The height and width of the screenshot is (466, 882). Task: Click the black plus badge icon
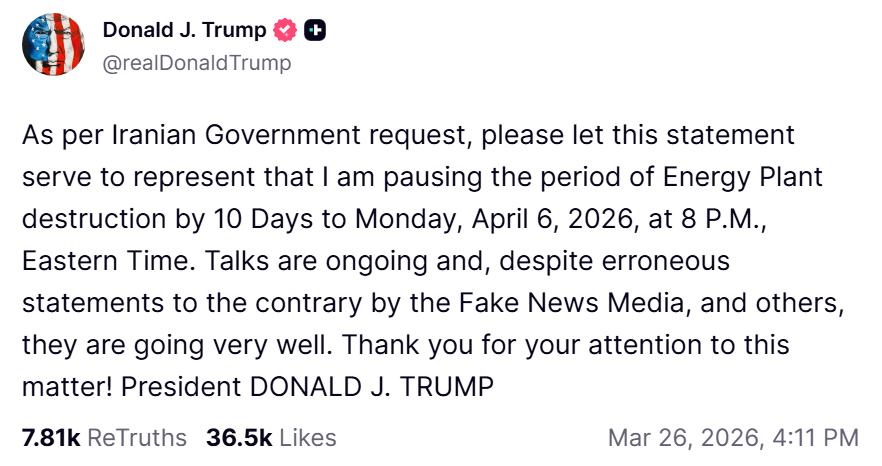point(315,31)
